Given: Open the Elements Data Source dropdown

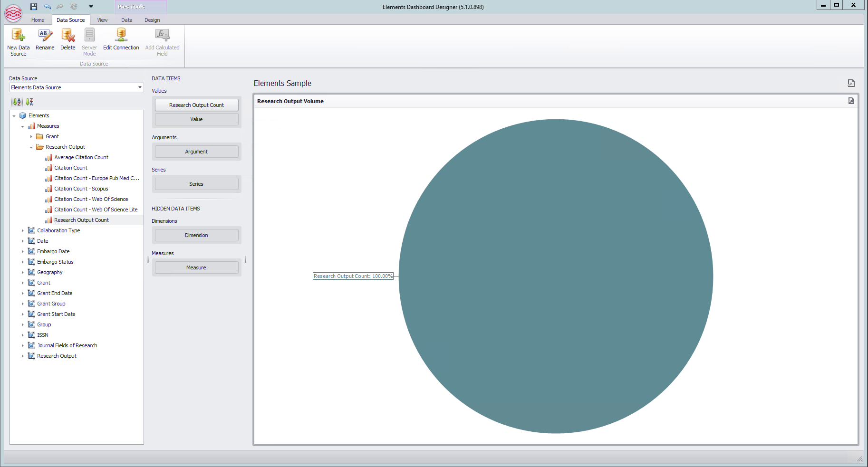Looking at the screenshot, I should coord(140,87).
